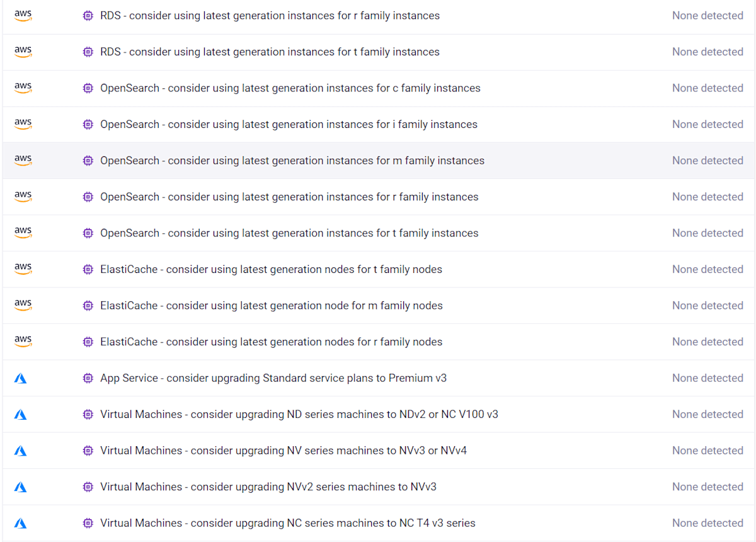The height and width of the screenshot is (542, 756).
Task: Open OpenSearch m family instances recommendation
Action: click(292, 161)
